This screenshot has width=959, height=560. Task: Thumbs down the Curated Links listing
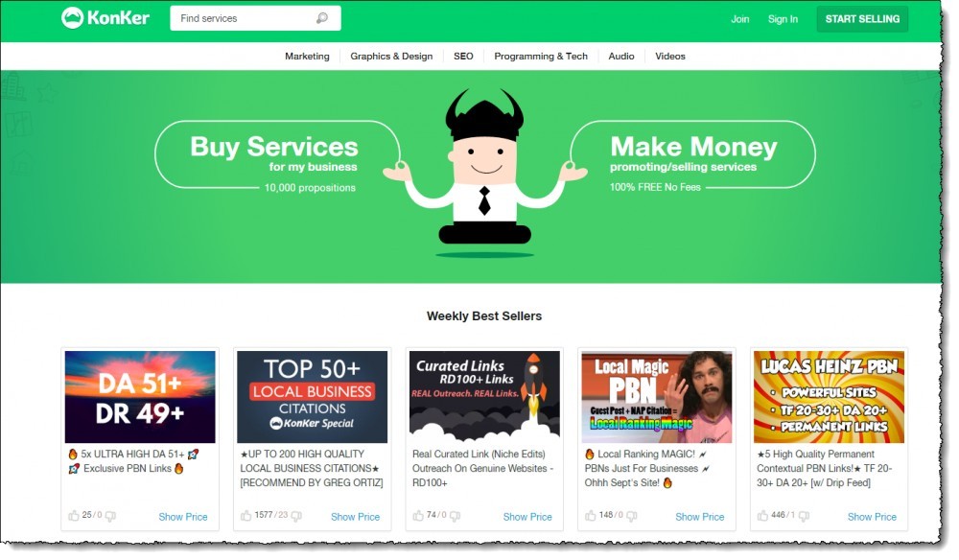tap(455, 517)
